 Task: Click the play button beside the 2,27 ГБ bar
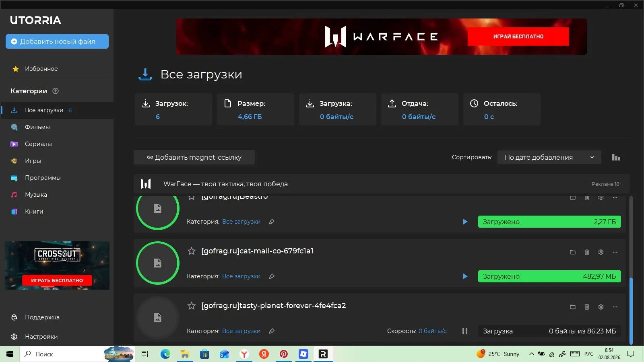click(465, 222)
